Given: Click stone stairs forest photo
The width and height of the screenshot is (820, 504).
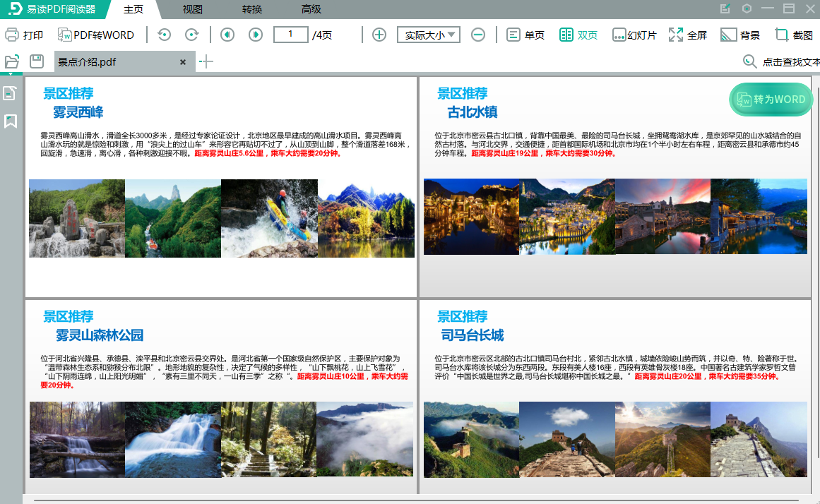Looking at the screenshot, I should click(x=269, y=439).
